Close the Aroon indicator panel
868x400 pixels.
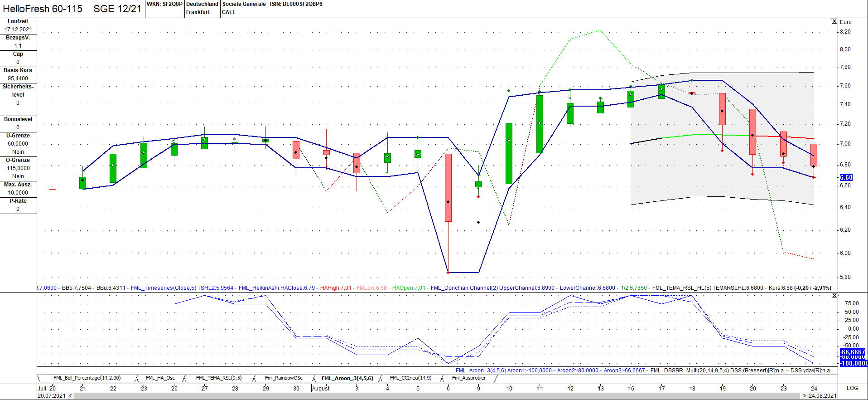coord(834,295)
